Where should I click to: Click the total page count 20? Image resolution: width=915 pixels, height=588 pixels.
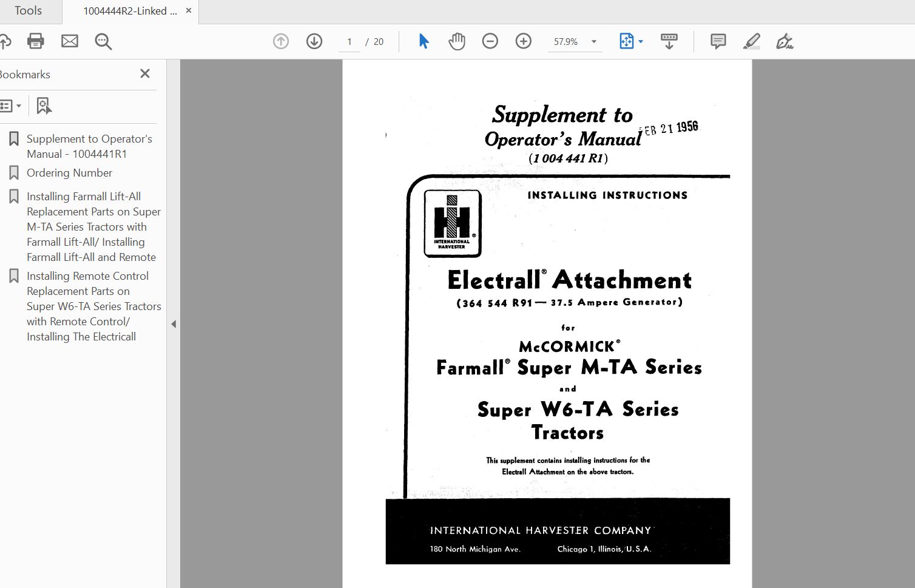pos(379,42)
